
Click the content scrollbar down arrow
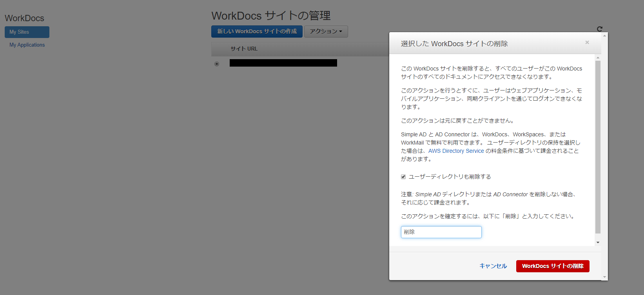(x=598, y=243)
